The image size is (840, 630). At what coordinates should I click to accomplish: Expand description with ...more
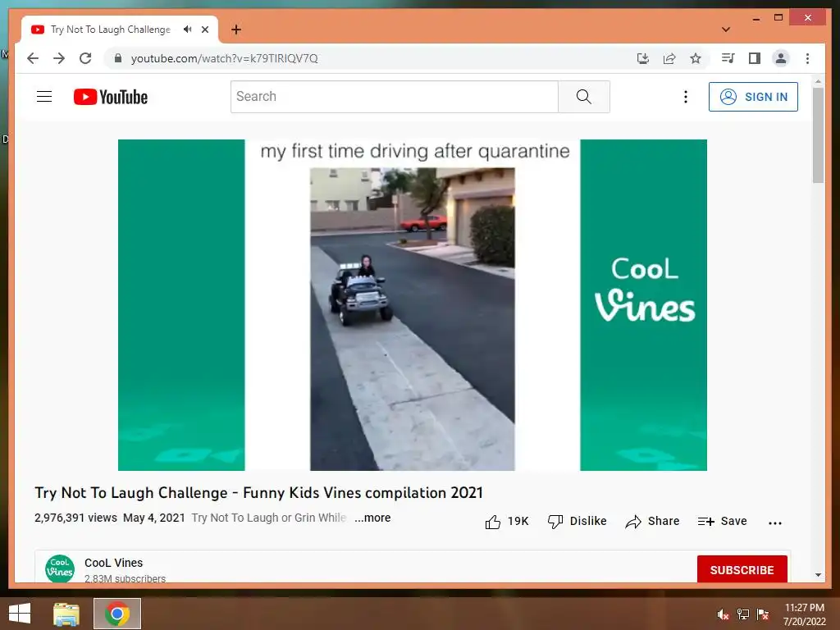(x=372, y=518)
